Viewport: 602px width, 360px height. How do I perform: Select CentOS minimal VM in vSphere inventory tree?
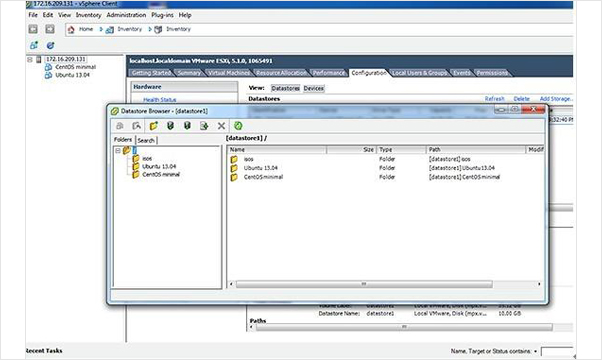pos(75,67)
